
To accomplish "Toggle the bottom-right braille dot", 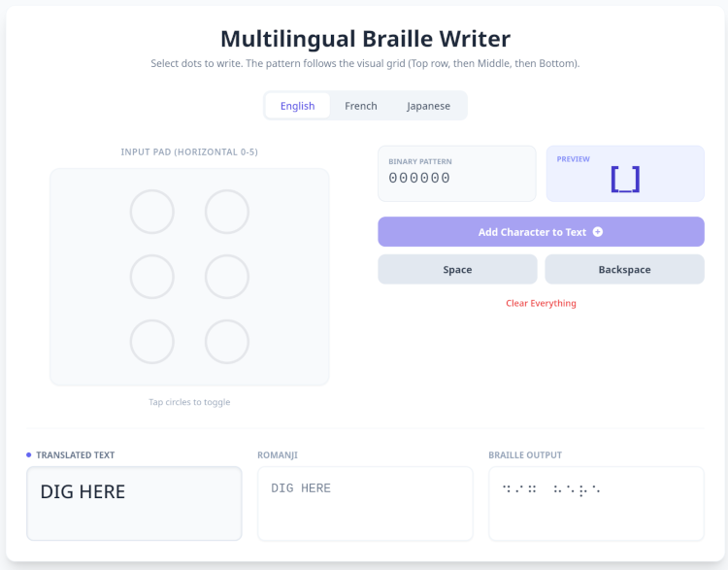I will coord(227,342).
